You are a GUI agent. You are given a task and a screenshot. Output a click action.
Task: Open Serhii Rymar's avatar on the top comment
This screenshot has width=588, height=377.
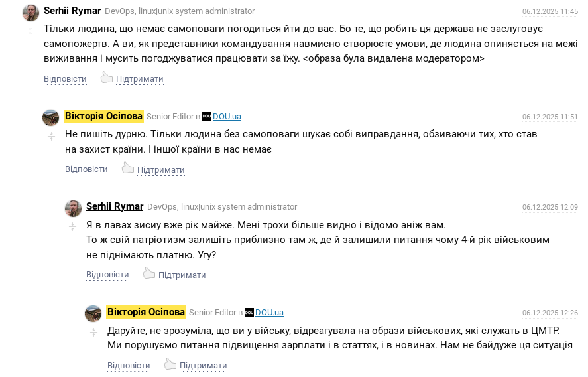point(30,13)
